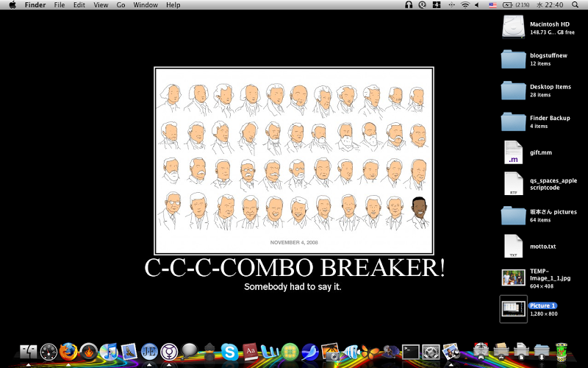Open the J·E dictionary app in Dock

click(x=149, y=353)
